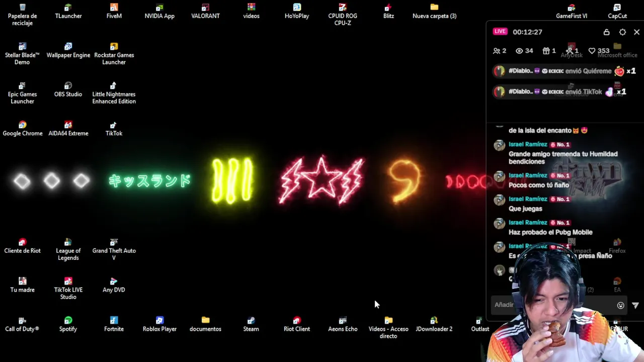
Task: Launch Cliente de Riot shortcut
Action: click(22, 246)
